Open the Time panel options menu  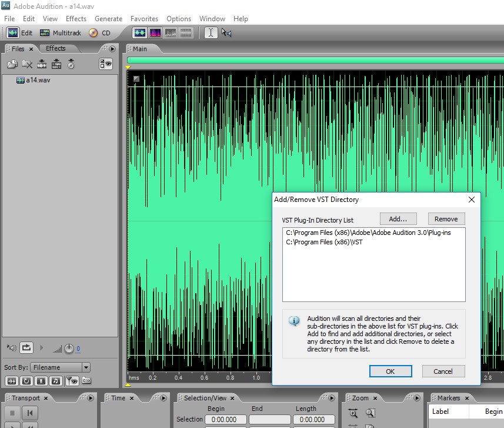point(163,398)
